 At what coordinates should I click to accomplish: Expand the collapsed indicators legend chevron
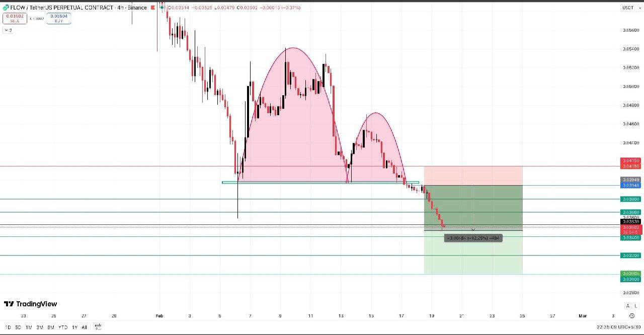[x=8, y=30]
